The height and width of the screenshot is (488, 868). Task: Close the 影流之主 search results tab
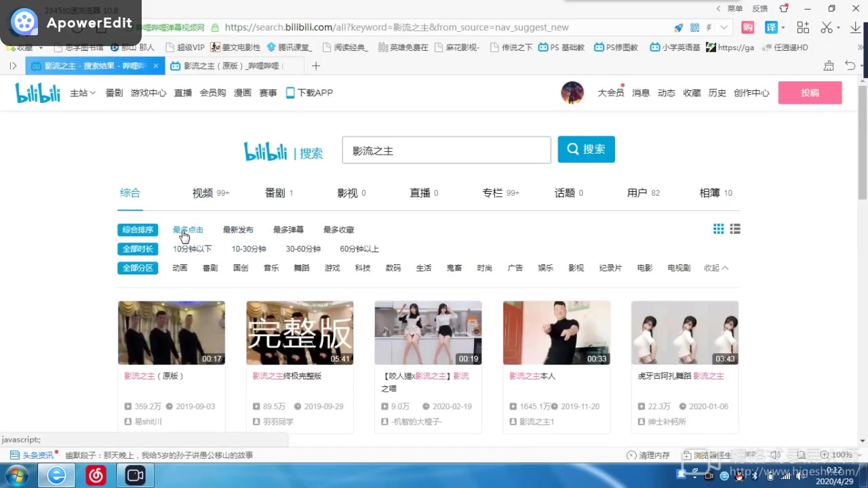click(x=155, y=66)
